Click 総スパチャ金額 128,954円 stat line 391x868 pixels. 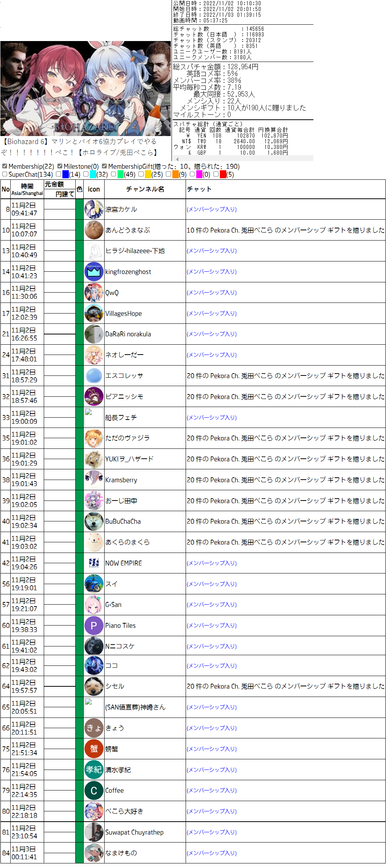click(x=216, y=67)
